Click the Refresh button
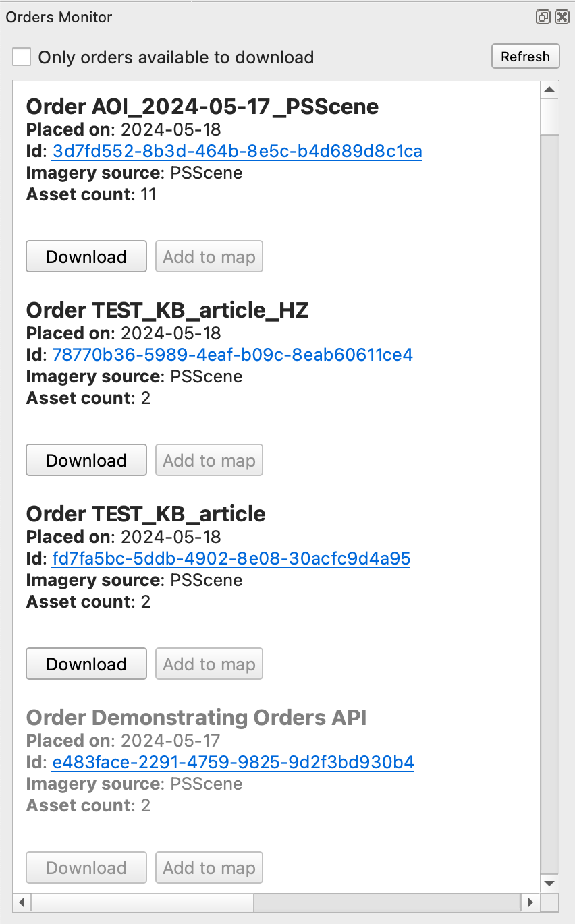This screenshot has height=924, width=575. point(525,57)
